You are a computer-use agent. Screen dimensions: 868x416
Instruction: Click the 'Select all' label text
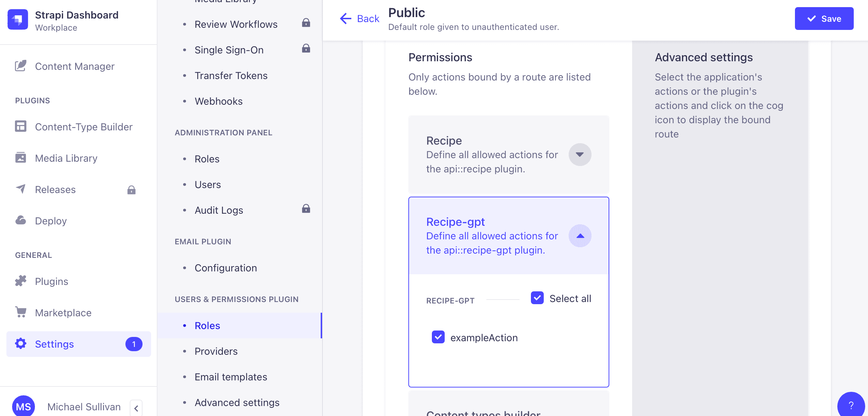click(570, 298)
